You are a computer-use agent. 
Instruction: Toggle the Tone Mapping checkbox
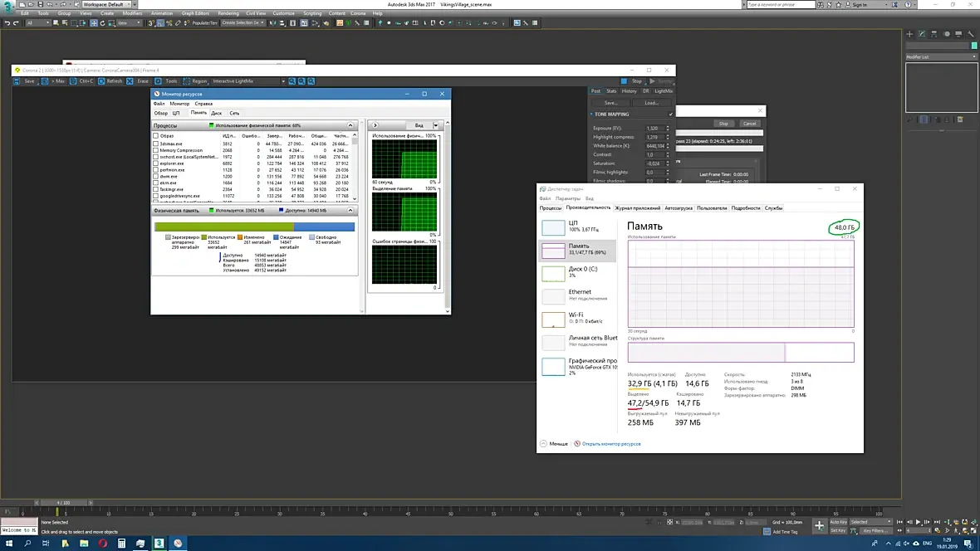tap(670, 115)
